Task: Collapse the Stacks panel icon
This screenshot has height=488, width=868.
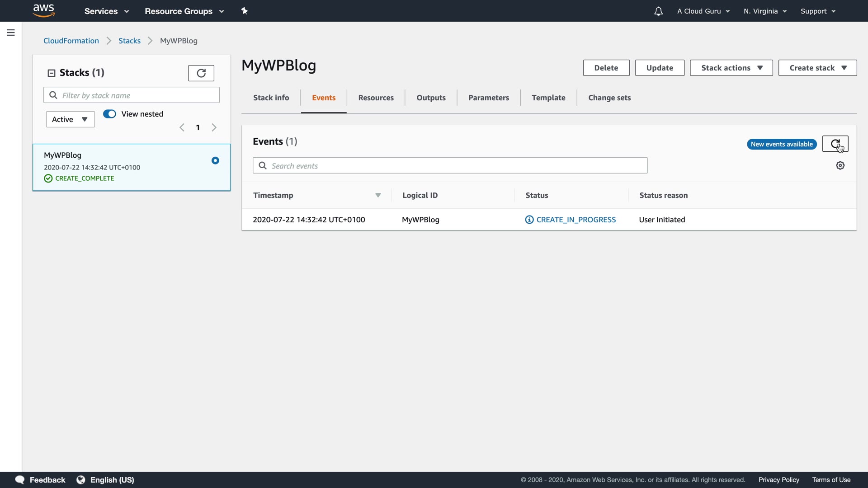Action: coord(52,73)
